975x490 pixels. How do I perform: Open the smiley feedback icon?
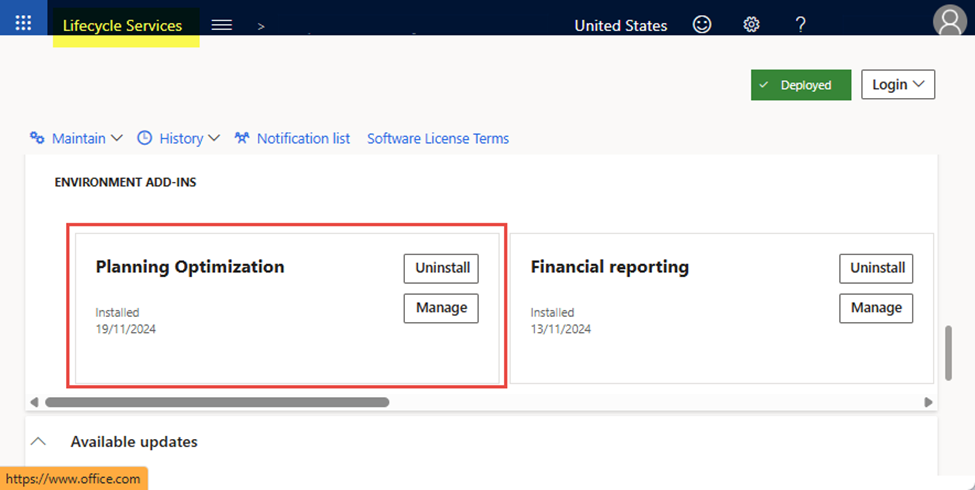click(702, 24)
